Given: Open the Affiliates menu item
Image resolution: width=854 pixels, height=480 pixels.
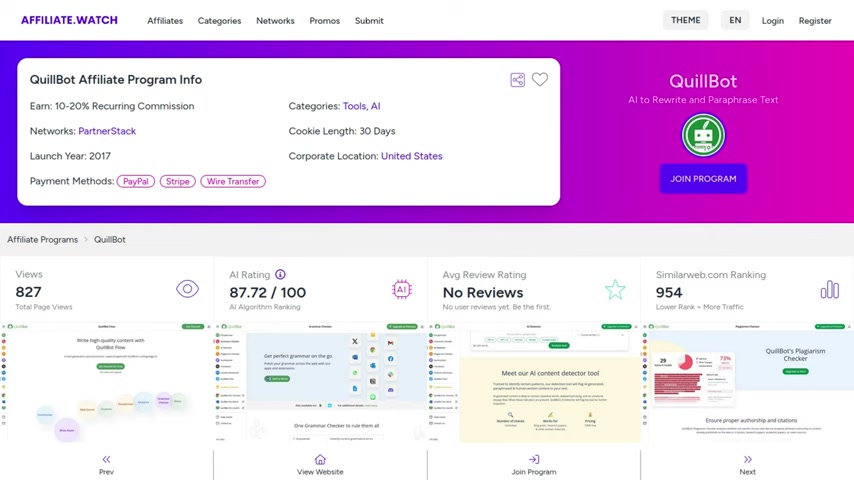Looking at the screenshot, I should 165,21.
